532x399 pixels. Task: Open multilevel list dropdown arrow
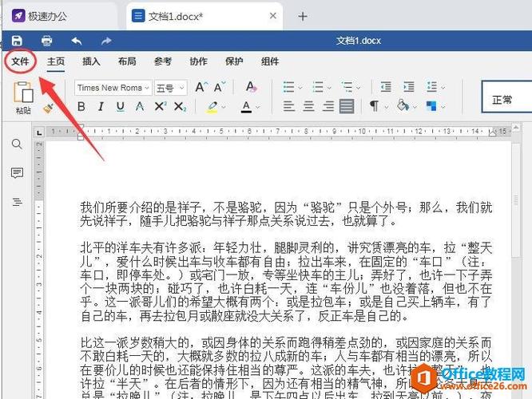(x=359, y=88)
